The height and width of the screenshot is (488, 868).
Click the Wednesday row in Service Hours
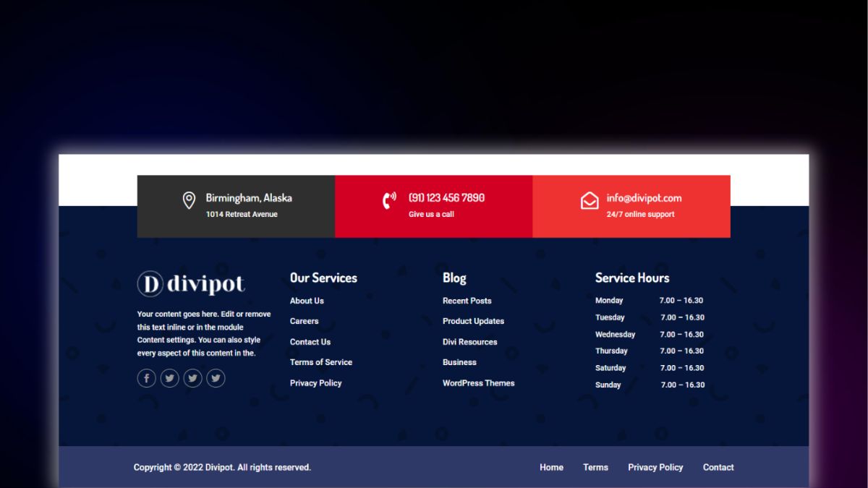pyautogui.click(x=650, y=335)
